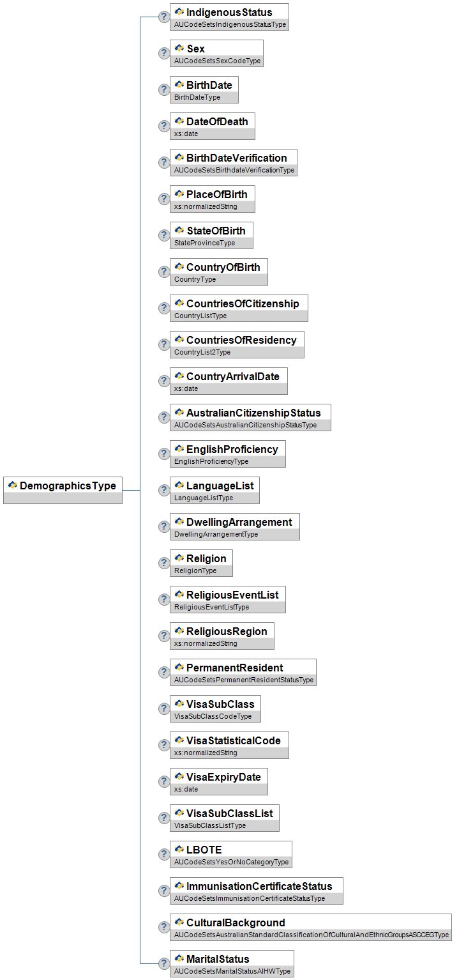Click the question mark beside EnglishProficiency
This screenshot has height=980, width=466.
163,454
